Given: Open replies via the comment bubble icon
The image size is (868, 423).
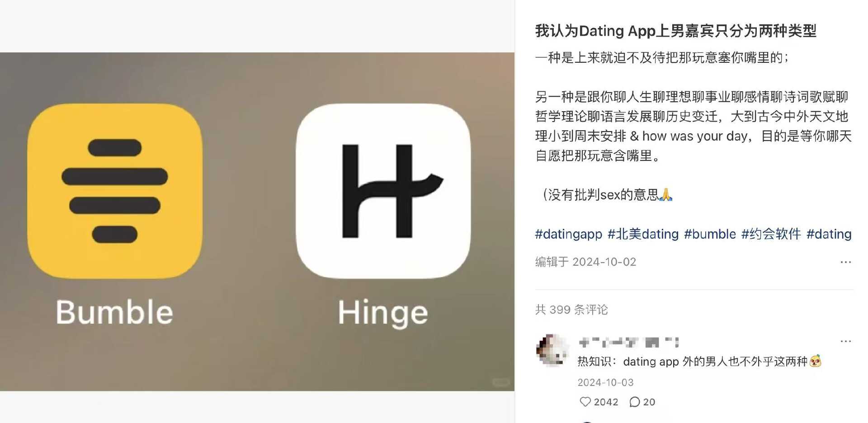Looking at the screenshot, I should coord(635,402).
